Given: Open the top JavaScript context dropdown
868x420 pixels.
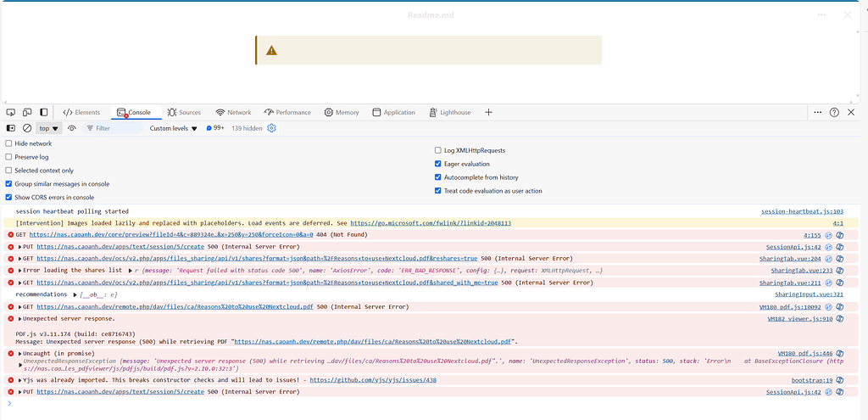Looking at the screenshot, I should pos(48,128).
